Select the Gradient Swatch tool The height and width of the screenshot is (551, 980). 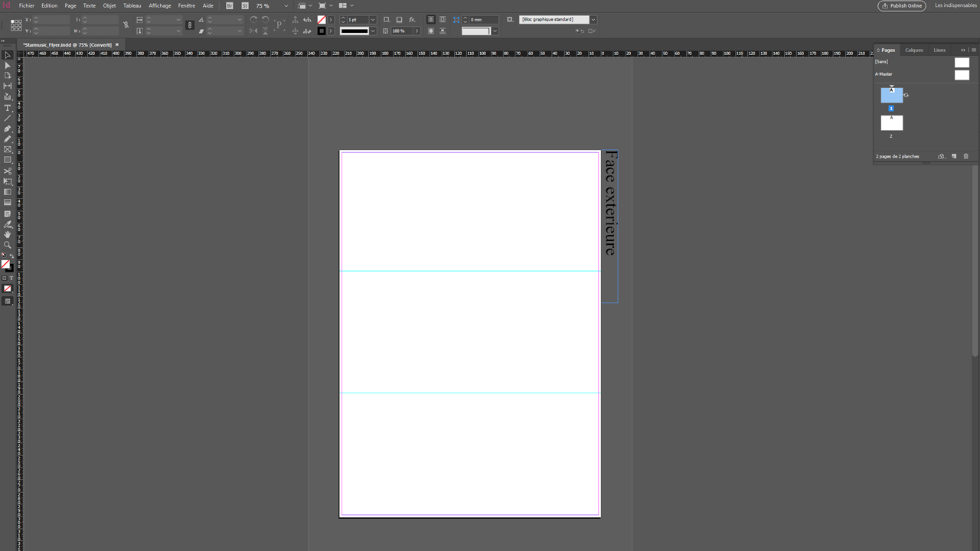pyautogui.click(x=8, y=192)
